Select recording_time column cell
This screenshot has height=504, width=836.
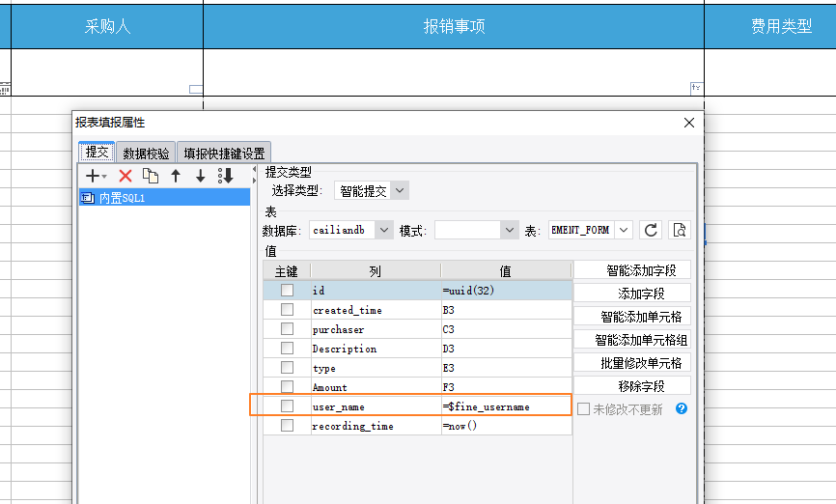coord(376,426)
